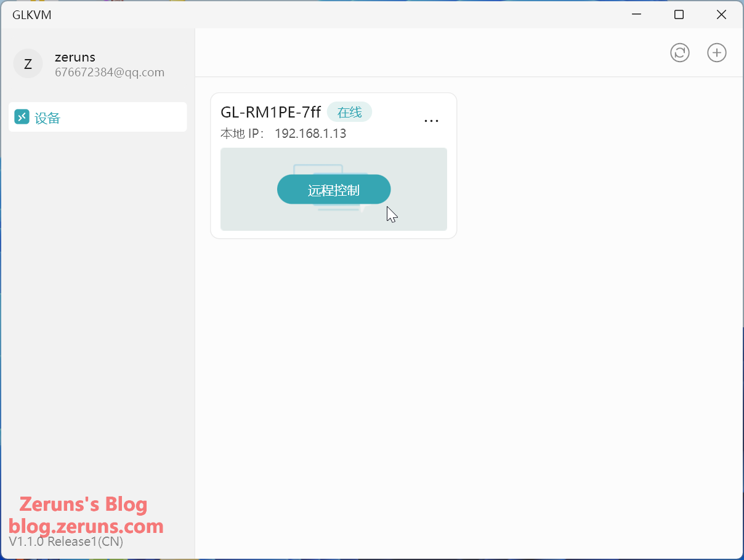Click the local IP 192.168.1.13
The width and height of the screenshot is (744, 560).
pyautogui.click(x=310, y=134)
